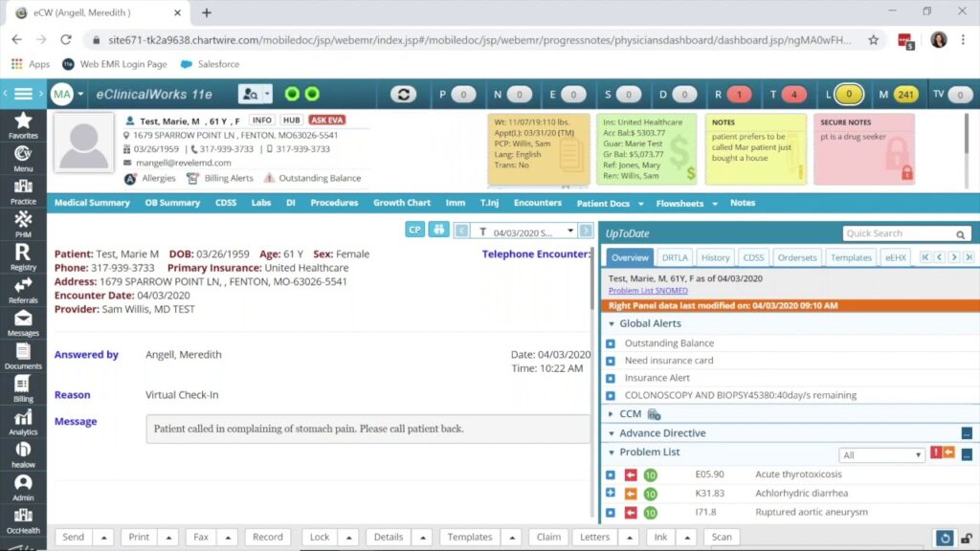Open the Send button arrow menu
Viewport: 980px width, 551px height.
103,538
